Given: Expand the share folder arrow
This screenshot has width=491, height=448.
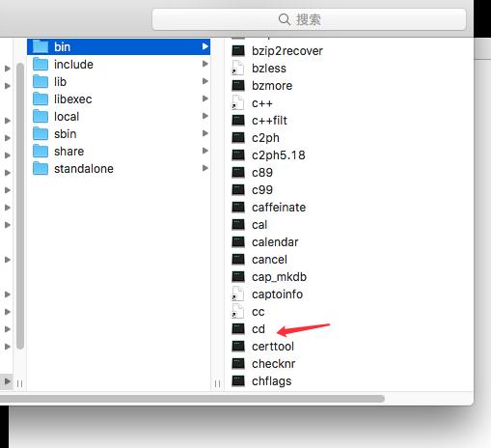Looking at the screenshot, I should (205, 151).
